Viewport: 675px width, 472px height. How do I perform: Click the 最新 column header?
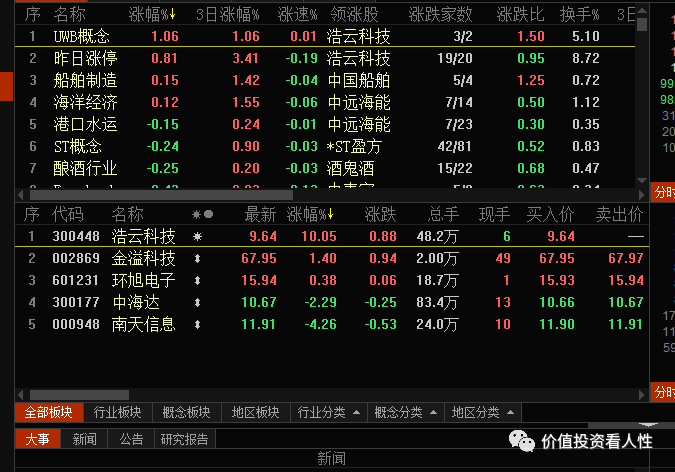tap(260, 214)
